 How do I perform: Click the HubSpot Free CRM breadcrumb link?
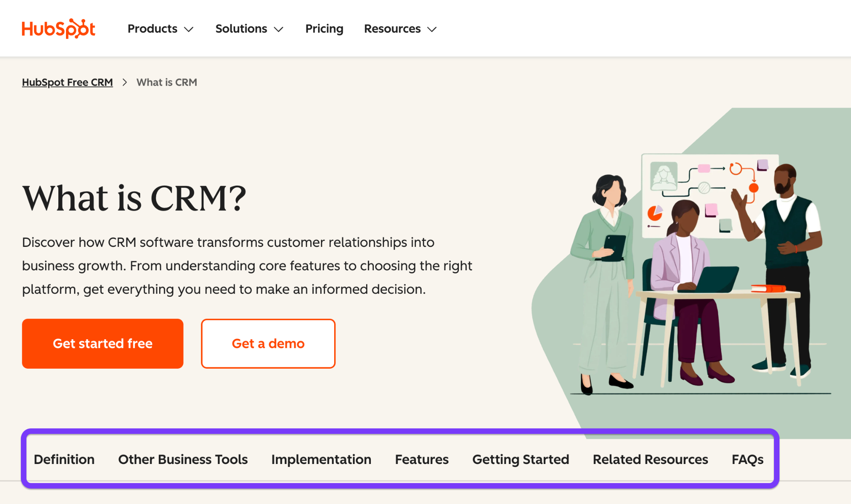click(x=67, y=82)
